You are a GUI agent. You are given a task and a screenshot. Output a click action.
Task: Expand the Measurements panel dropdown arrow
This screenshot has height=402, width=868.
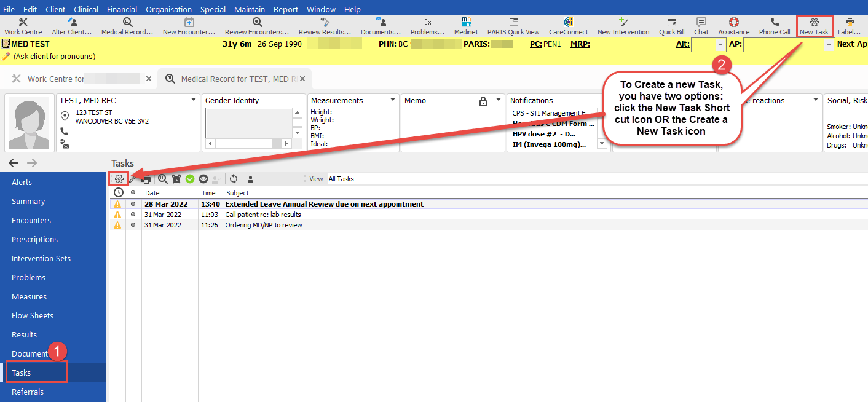click(392, 100)
